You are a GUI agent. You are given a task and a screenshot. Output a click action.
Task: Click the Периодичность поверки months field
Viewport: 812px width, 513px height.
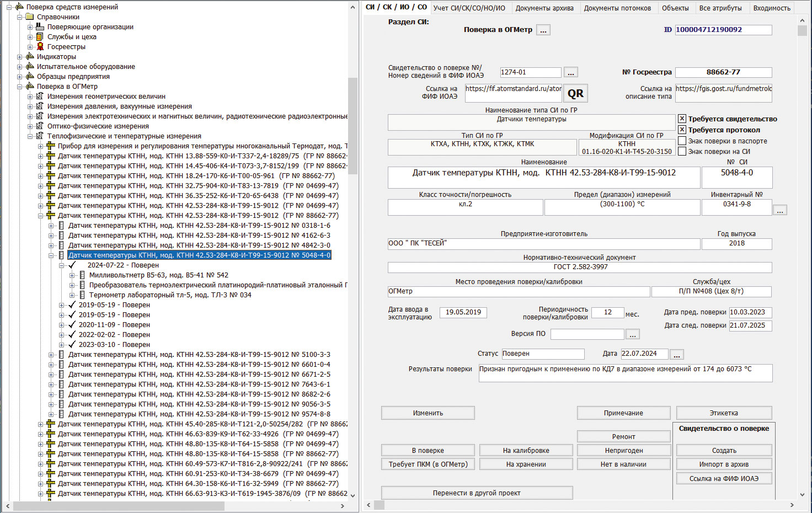point(607,312)
